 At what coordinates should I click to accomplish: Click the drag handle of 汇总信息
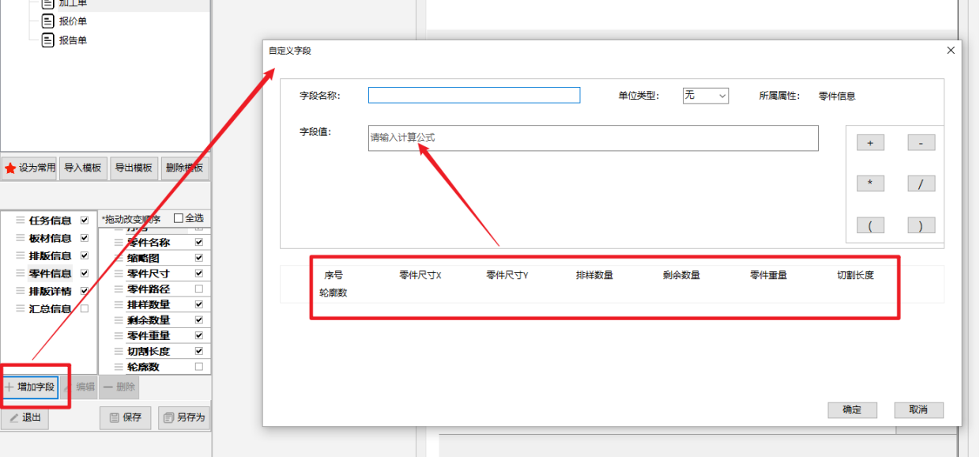[20, 309]
